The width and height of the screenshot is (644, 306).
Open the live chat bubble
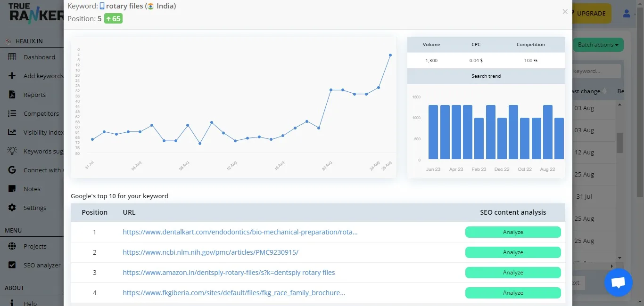tap(618, 282)
